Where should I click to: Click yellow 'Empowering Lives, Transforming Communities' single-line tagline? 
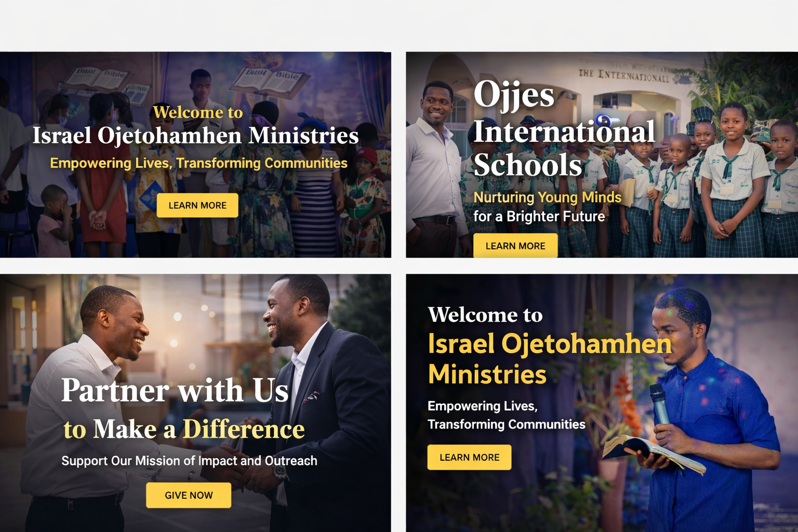(198, 163)
